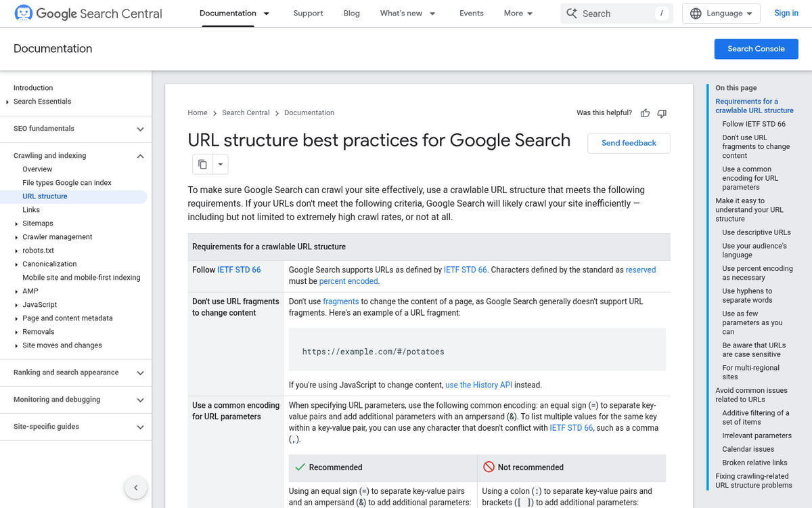Click the copy page icon below title
Screen dimensions: 812x508
point(202,164)
